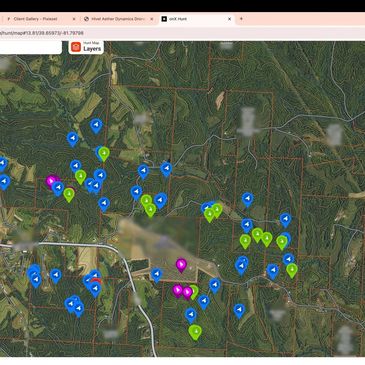Select the left of the two adjacent magenta pins

click(x=178, y=291)
